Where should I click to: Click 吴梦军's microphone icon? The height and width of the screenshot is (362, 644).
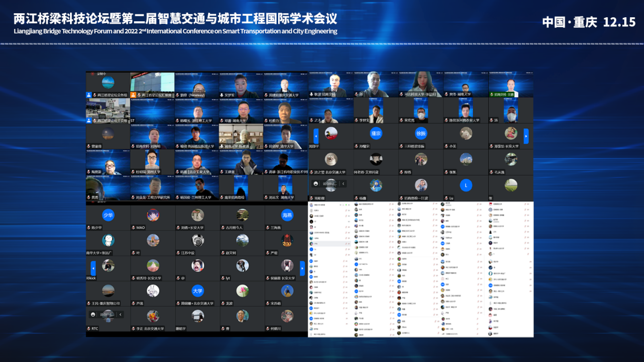[x=222, y=95]
